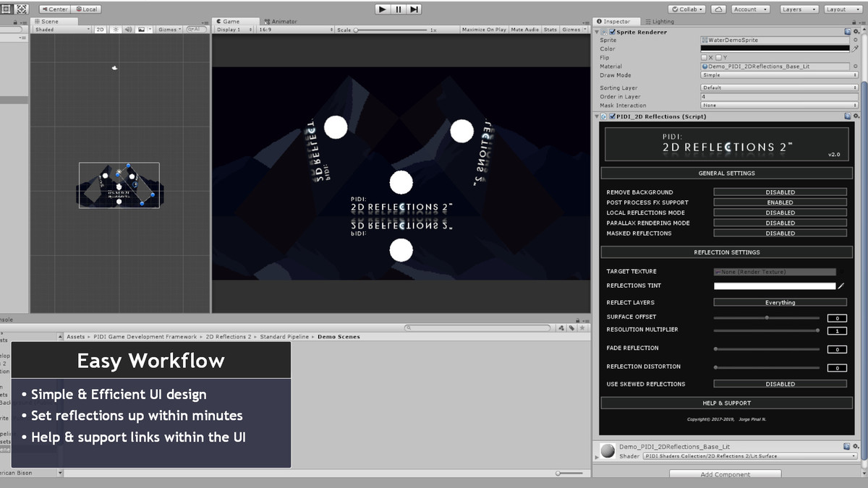Image resolution: width=868 pixels, height=488 pixels.
Task: Select the Rect transform tool
Action: coord(6,9)
